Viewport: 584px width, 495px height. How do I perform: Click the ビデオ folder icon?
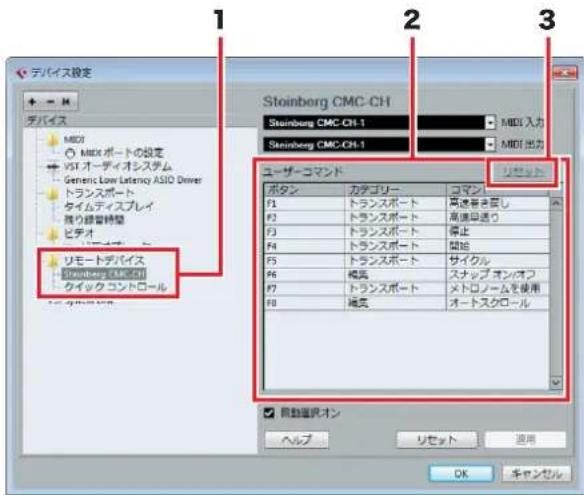[x=53, y=234]
